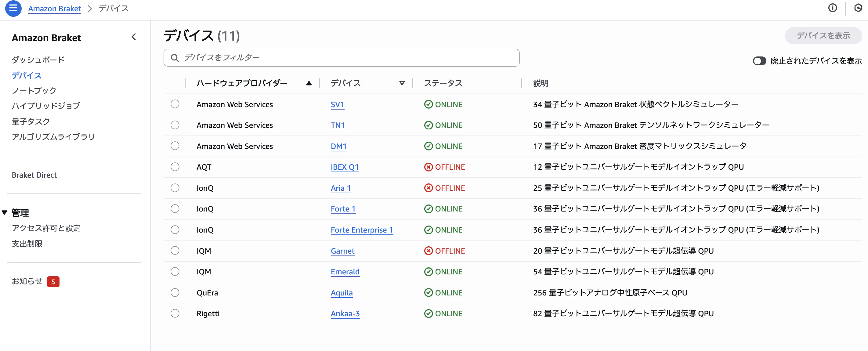The image size is (868, 351).
Task: Select the radio button for DM1 row
Action: pyautogui.click(x=175, y=146)
